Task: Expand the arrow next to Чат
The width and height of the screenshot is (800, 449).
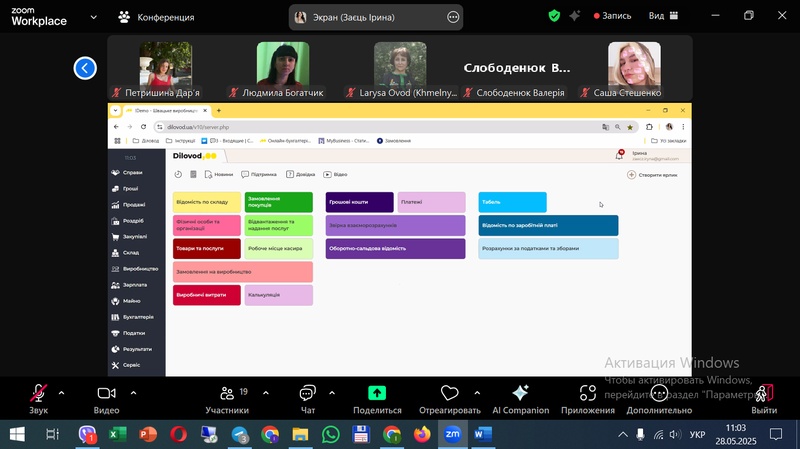Action: 332,393
